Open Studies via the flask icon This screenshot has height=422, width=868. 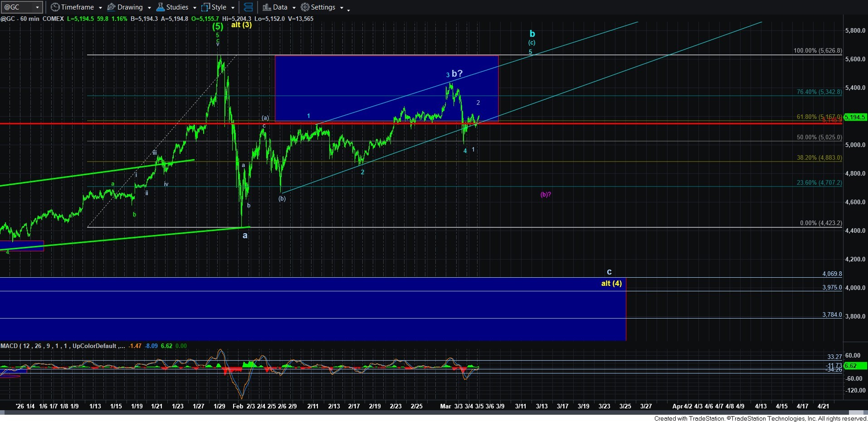click(160, 7)
